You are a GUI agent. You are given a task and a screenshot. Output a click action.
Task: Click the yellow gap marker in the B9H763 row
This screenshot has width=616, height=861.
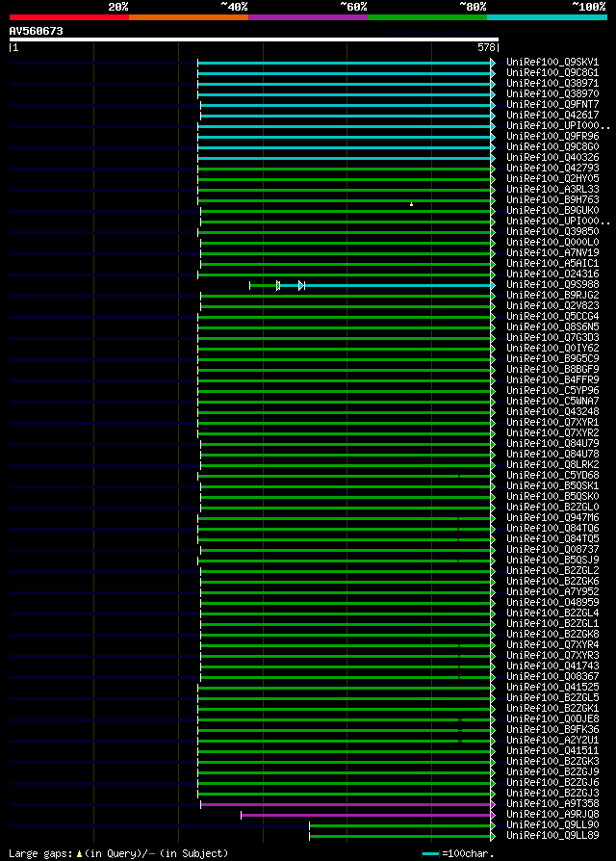411,204
